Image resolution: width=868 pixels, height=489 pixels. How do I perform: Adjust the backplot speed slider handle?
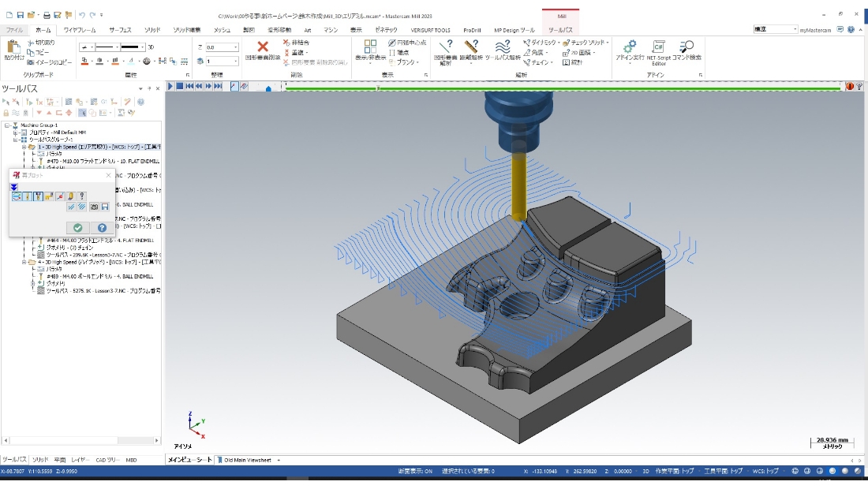tap(268, 88)
